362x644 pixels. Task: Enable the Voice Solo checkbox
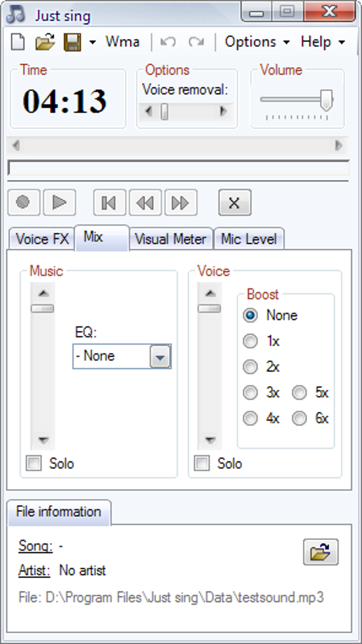(202, 463)
